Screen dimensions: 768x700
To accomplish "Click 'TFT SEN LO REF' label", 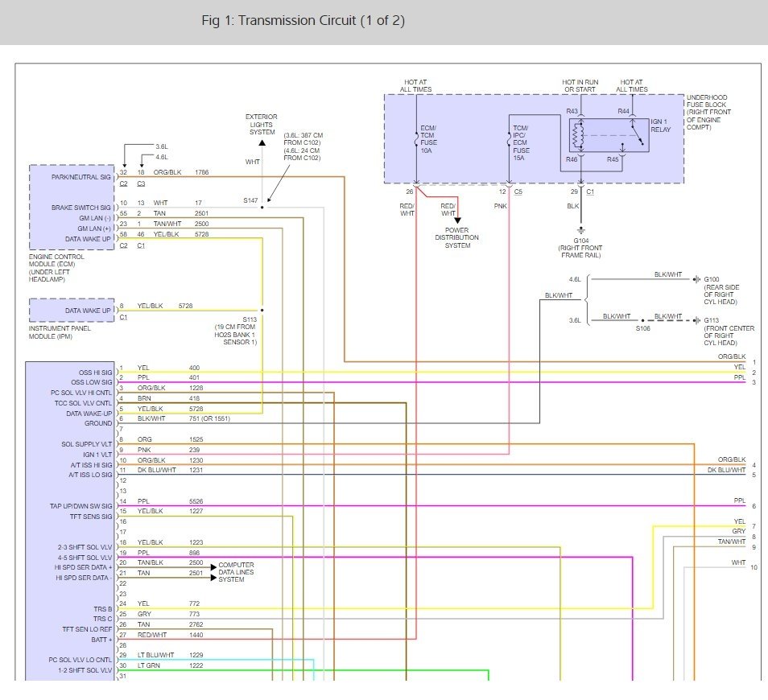I will pyautogui.click(x=87, y=629).
